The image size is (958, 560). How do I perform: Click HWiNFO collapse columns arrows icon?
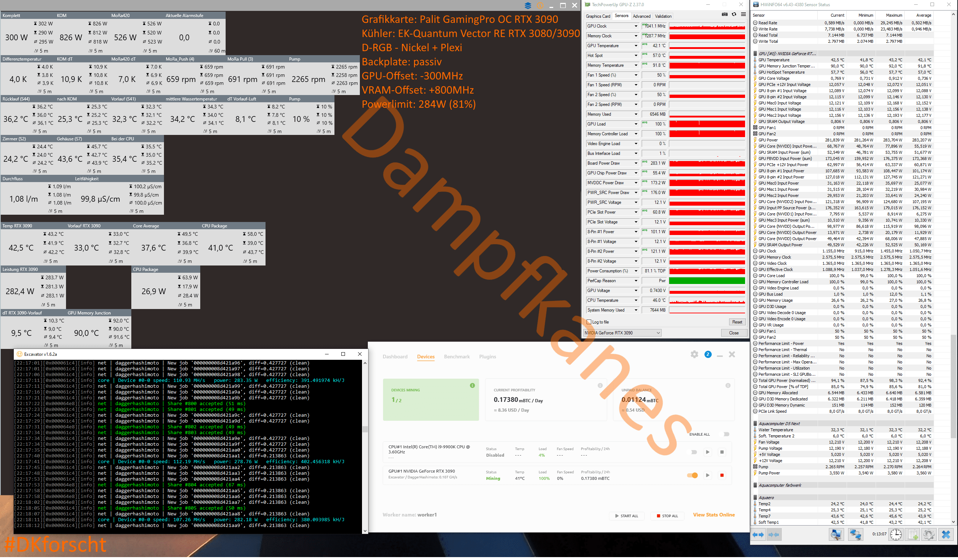(x=774, y=535)
